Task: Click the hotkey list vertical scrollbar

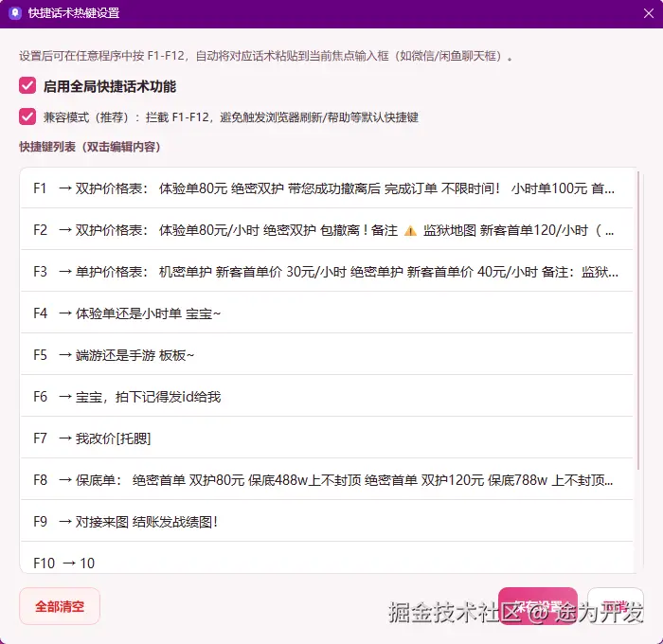Action: (x=639, y=320)
